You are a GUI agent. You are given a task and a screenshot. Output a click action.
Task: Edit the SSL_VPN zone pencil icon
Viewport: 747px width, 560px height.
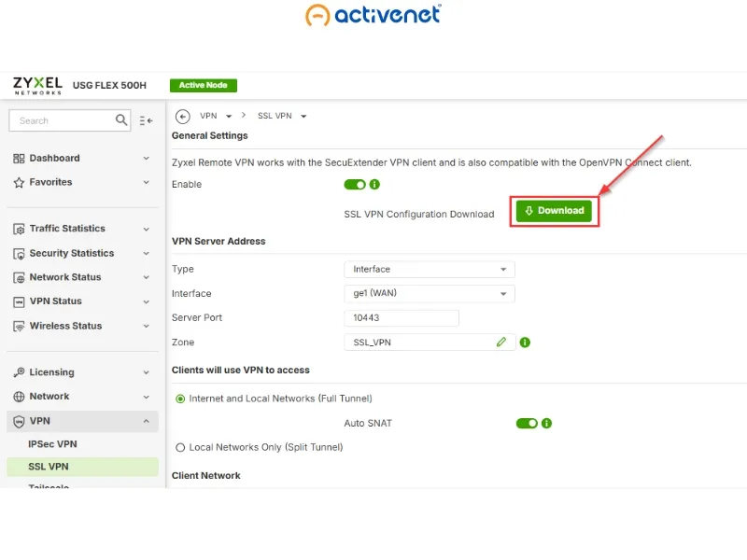(501, 342)
